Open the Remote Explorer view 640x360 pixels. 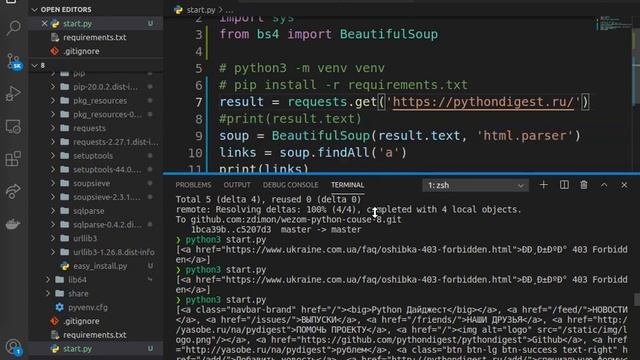coord(13,127)
